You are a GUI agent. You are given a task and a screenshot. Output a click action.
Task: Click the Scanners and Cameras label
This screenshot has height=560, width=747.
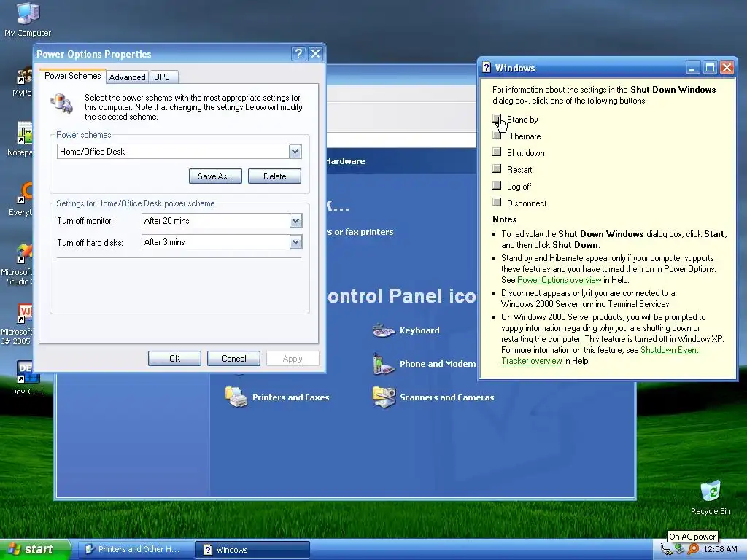pos(447,397)
